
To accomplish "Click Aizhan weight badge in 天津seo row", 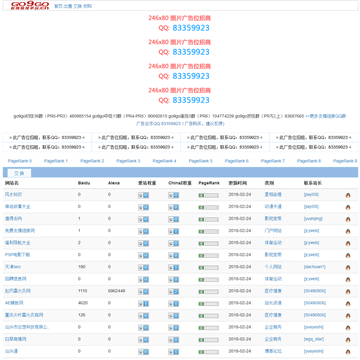I will 143,267.
